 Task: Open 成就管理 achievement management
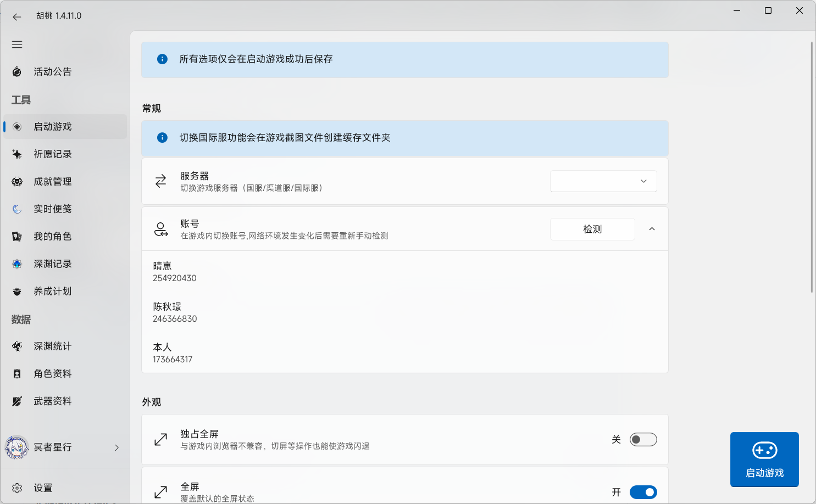point(52,181)
